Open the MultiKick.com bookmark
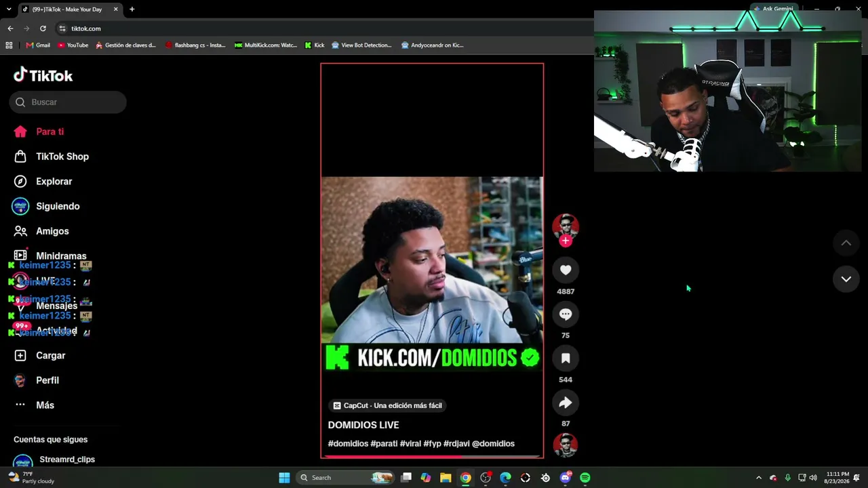 coord(266,45)
